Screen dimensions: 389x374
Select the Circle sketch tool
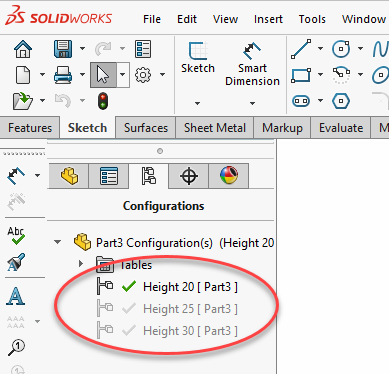click(x=341, y=49)
